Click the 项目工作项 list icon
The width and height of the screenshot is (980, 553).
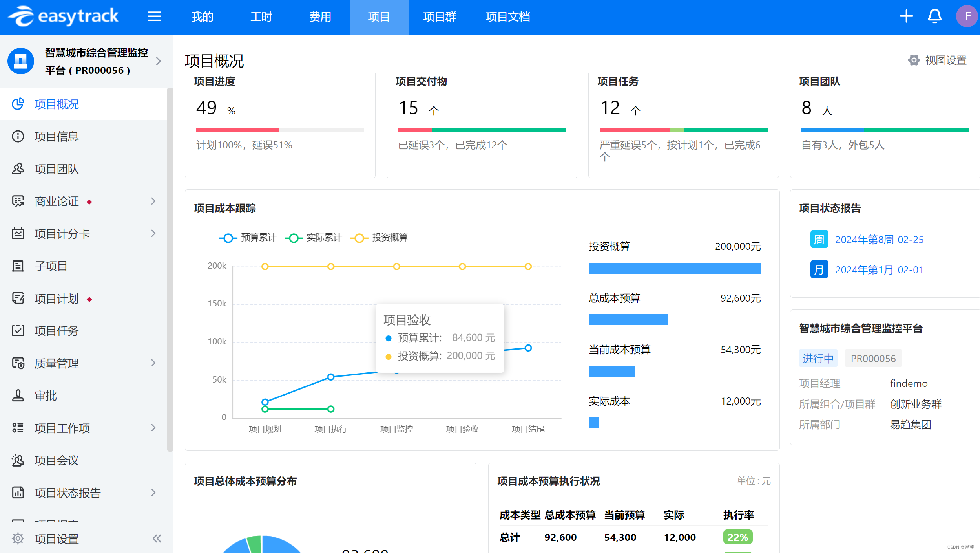pyautogui.click(x=18, y=428)
